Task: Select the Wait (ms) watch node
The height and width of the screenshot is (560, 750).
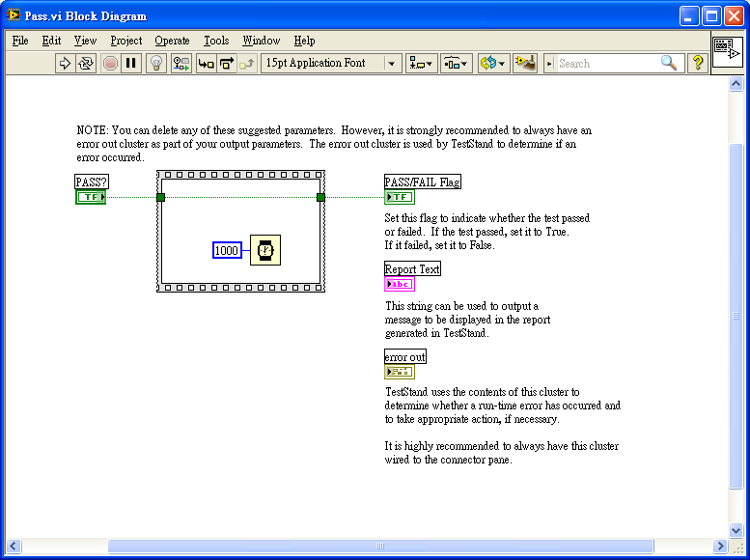Action: coord(265,250)
